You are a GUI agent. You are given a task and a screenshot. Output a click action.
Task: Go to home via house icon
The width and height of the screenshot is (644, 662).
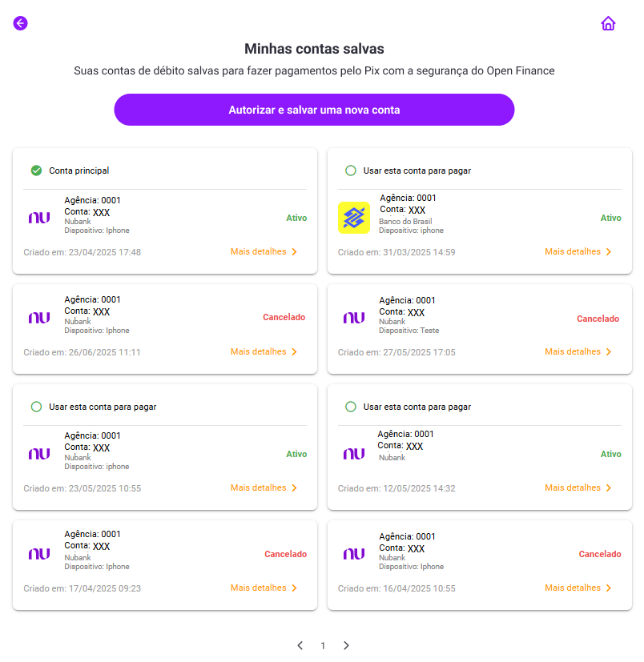pos(608,23)
